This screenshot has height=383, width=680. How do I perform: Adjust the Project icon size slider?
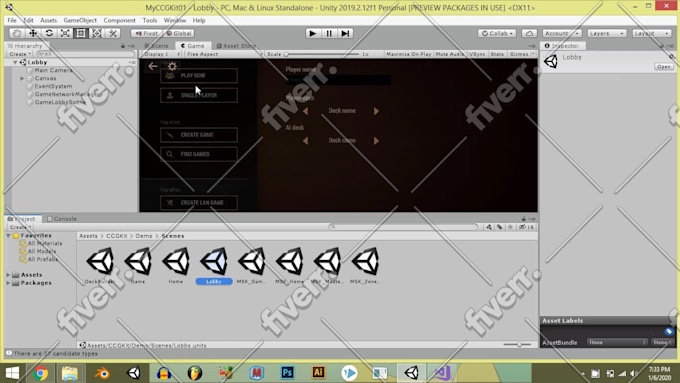coord(517,344)
